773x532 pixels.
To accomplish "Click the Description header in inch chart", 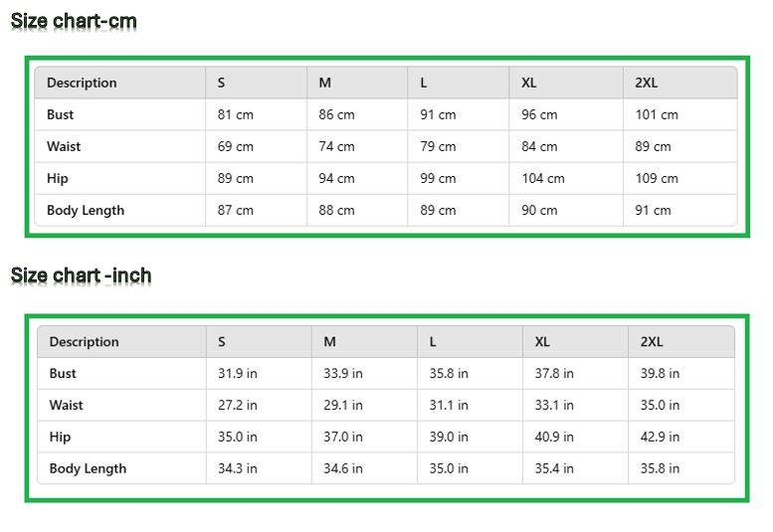I will (x=84, y=341).
